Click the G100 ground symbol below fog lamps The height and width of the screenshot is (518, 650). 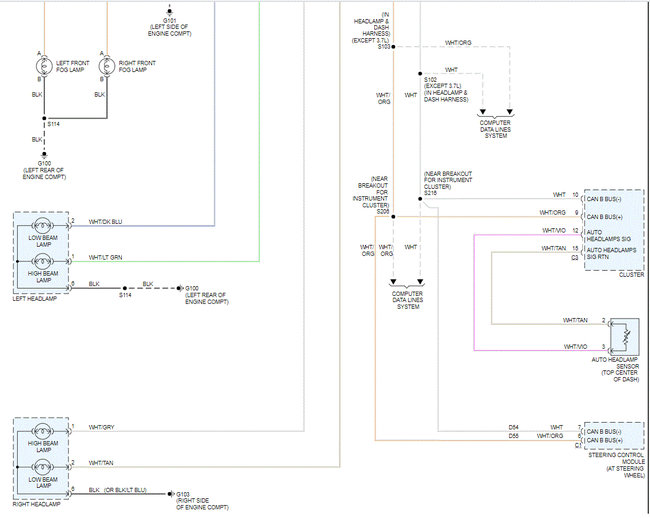point(44,155)
